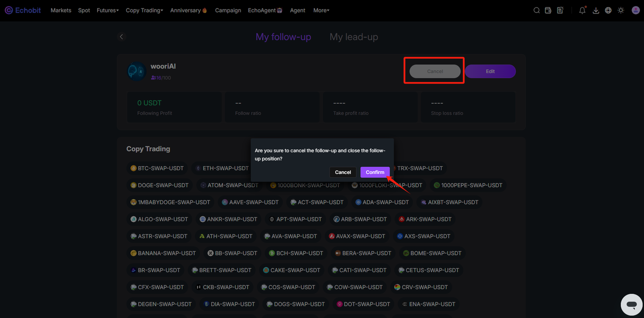This screenshot has height=318, width=644.
Task: Select AIXBT-SWAP-USDT pair chip
Action: coord(449,202)
